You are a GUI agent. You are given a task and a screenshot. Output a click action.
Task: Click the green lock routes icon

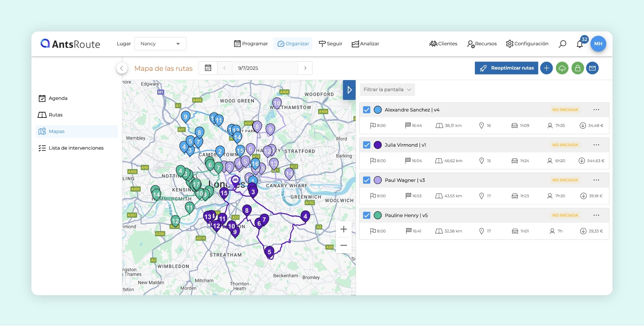click(577, 68)
